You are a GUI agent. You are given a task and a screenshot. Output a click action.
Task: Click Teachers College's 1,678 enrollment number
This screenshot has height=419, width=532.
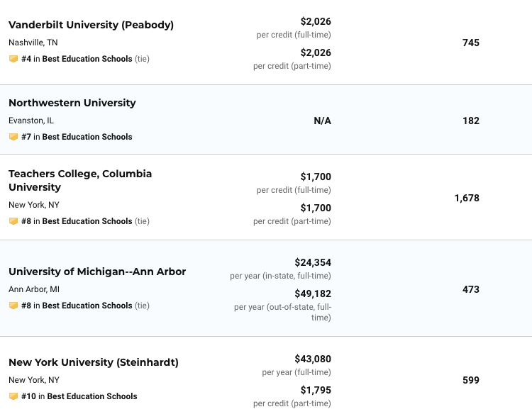467,198
